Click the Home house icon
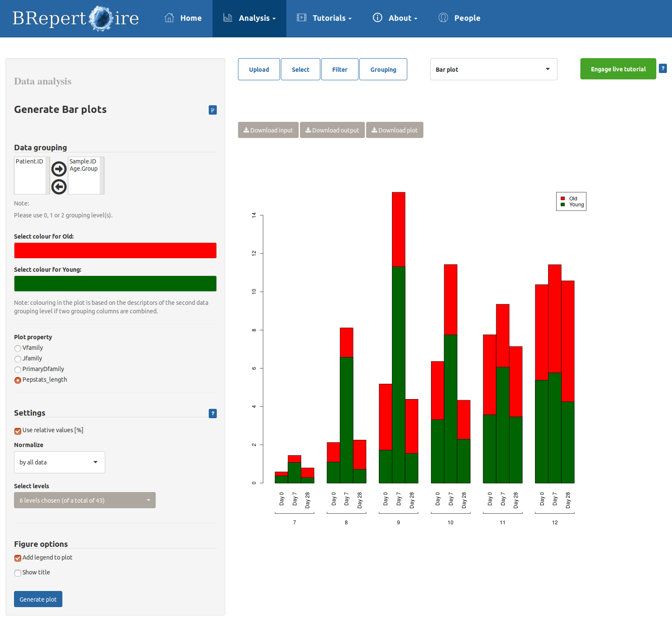The width and height of the screenshot is (672, 619). point(169,18)
